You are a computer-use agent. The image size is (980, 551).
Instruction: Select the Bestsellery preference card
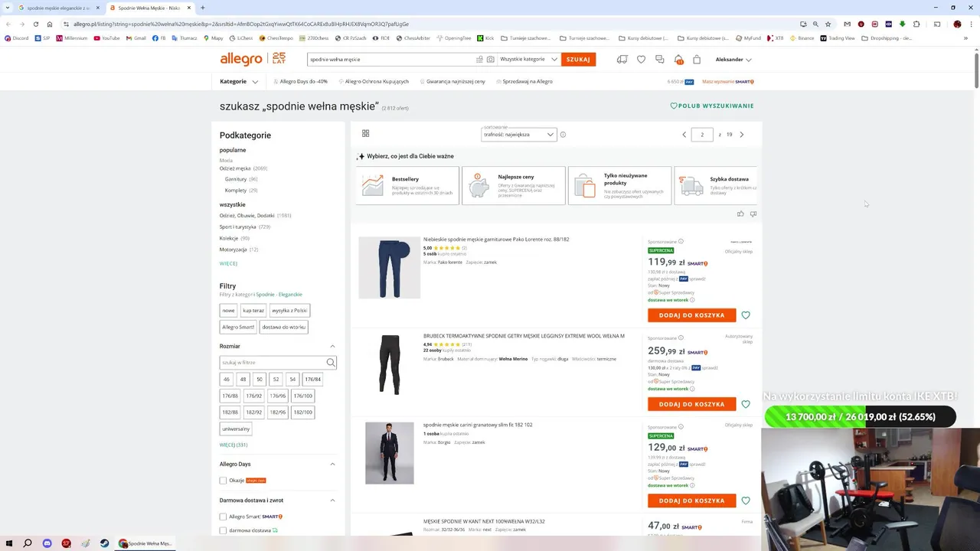coord(407,185)
